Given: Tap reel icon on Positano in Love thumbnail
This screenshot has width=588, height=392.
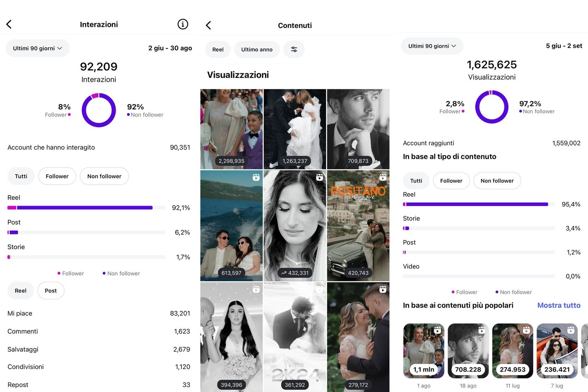Looking at the screenshot, I should [x=383, y=177].
